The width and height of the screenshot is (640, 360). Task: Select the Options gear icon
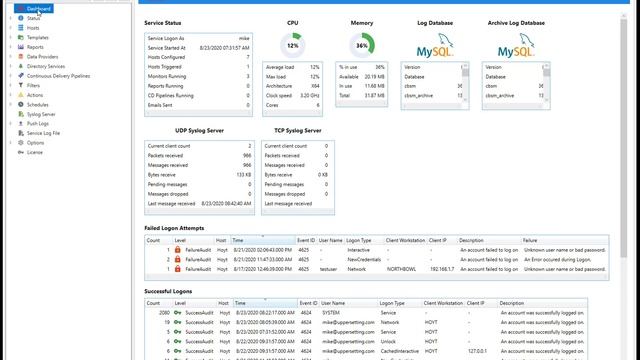tap(21, 142)
